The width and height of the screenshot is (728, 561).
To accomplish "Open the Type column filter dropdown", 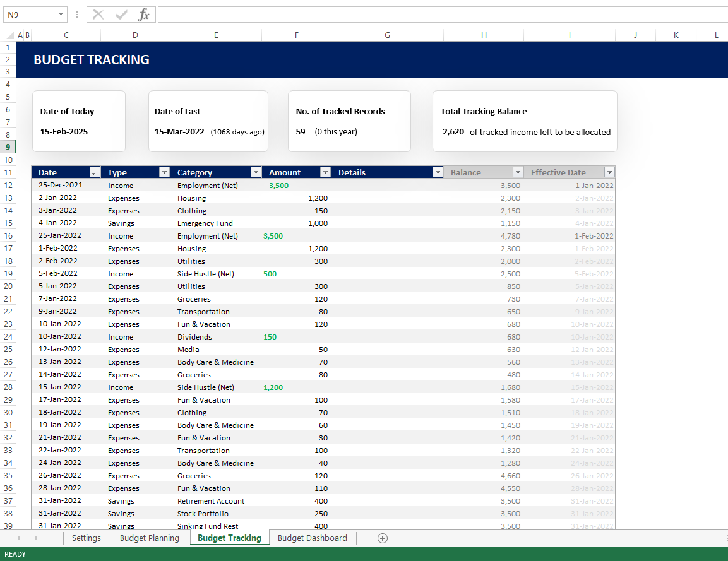I will [164, 172].
